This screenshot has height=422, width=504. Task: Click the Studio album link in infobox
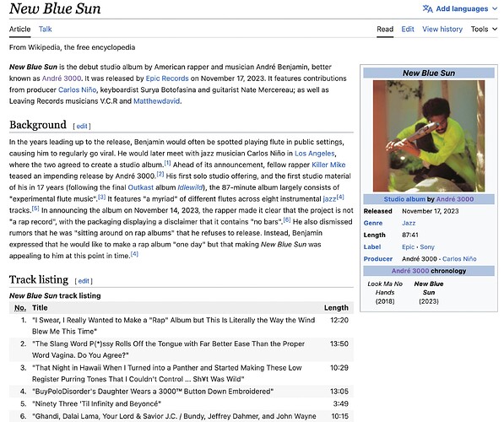(x=404, y=199)
